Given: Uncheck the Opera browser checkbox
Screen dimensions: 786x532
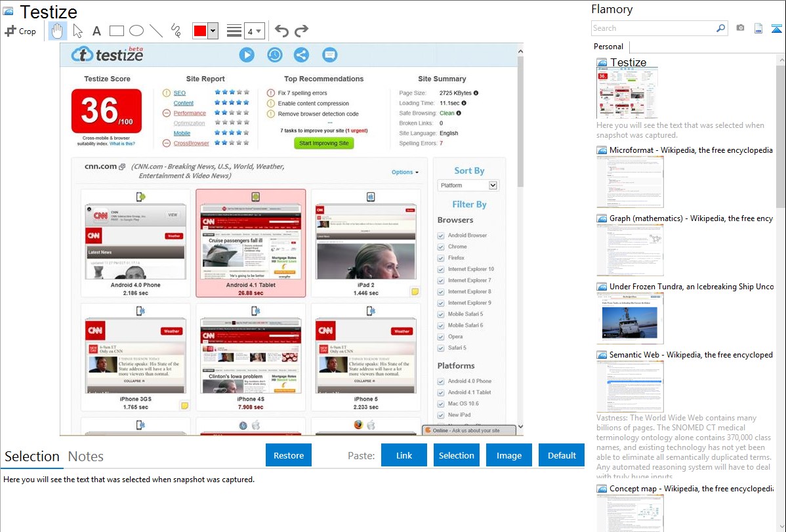Looking at the screenshot, I should pos(441,337).
